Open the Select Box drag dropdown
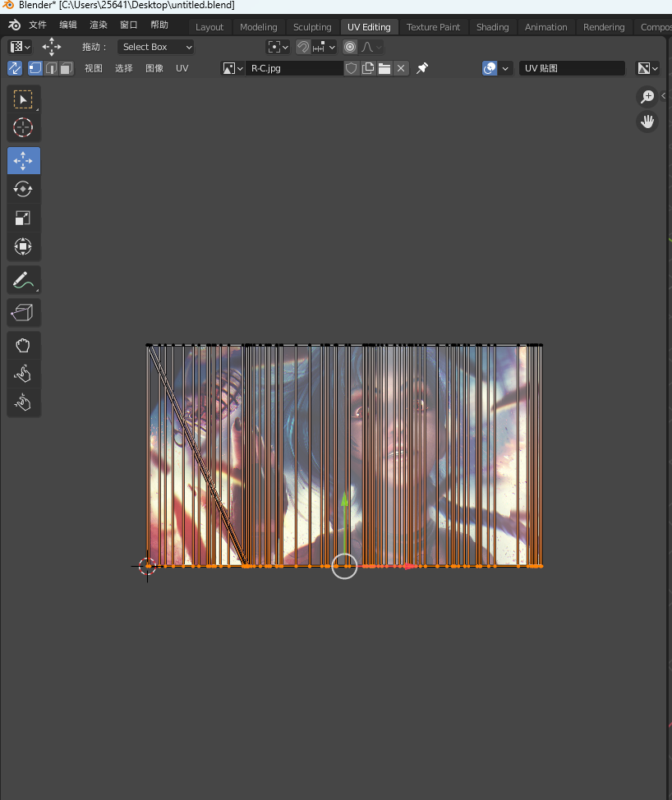 [x=155, y=47]
